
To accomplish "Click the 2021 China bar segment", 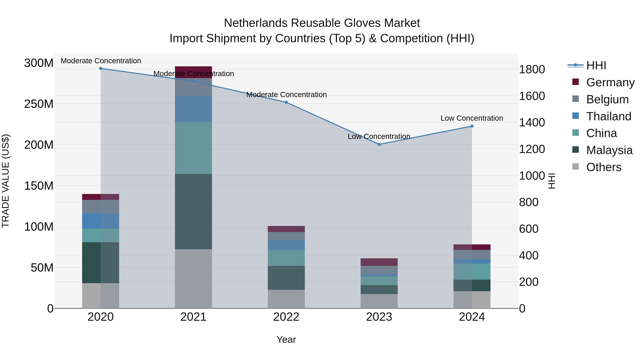I will coord(194,148).
